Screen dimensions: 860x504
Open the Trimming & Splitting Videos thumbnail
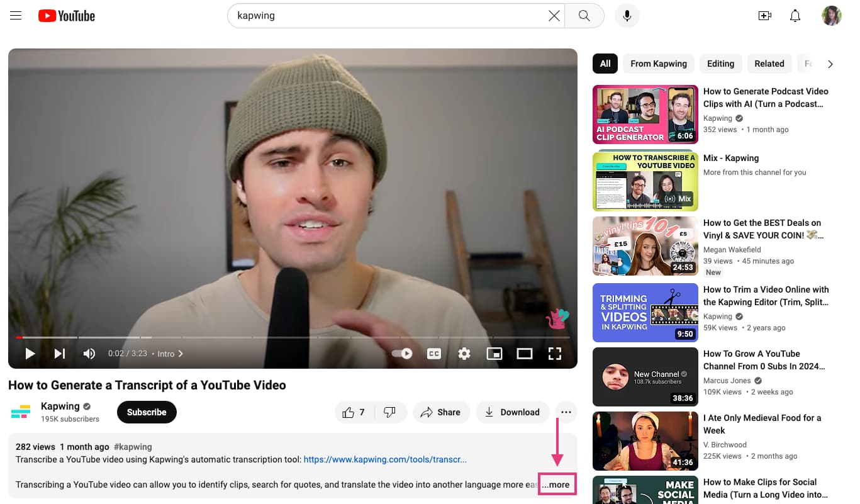[645, 313]
